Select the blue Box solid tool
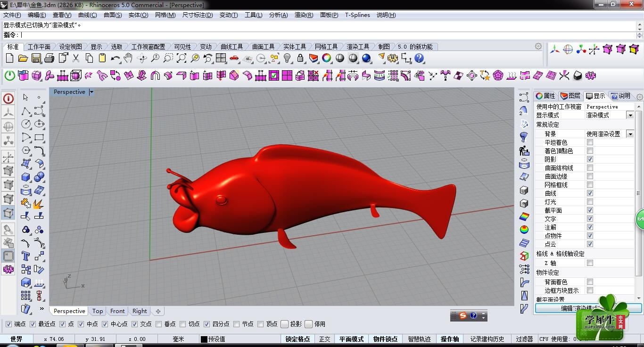The width and height of the screenshot is (644, 347). click(25, 177)
